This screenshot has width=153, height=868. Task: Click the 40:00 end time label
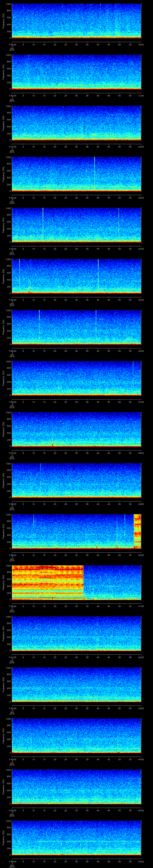[x=141, y=555]
